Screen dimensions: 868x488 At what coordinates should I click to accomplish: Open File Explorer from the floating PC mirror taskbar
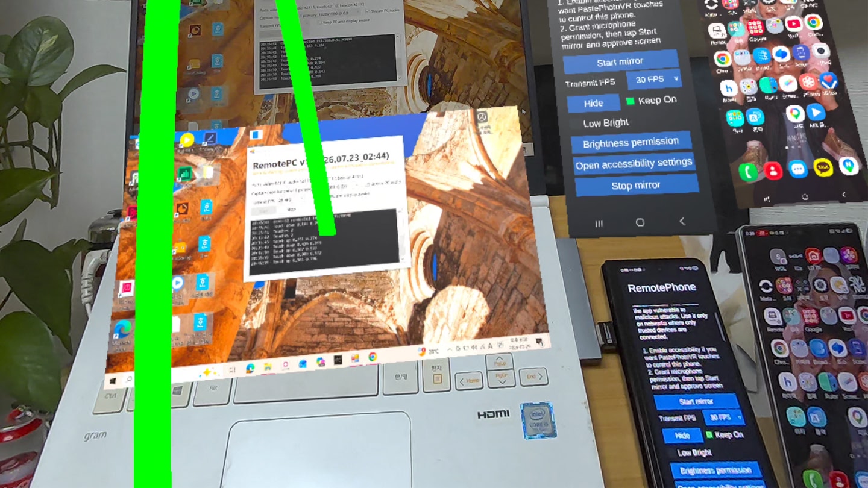267,366
